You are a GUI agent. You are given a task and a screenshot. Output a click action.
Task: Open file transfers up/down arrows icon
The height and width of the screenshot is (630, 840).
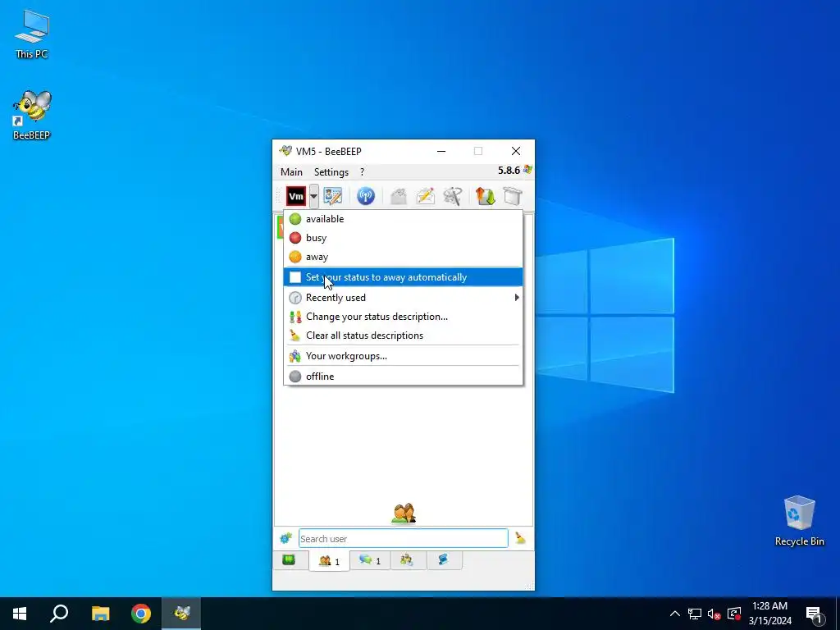[x=486, y=196]
